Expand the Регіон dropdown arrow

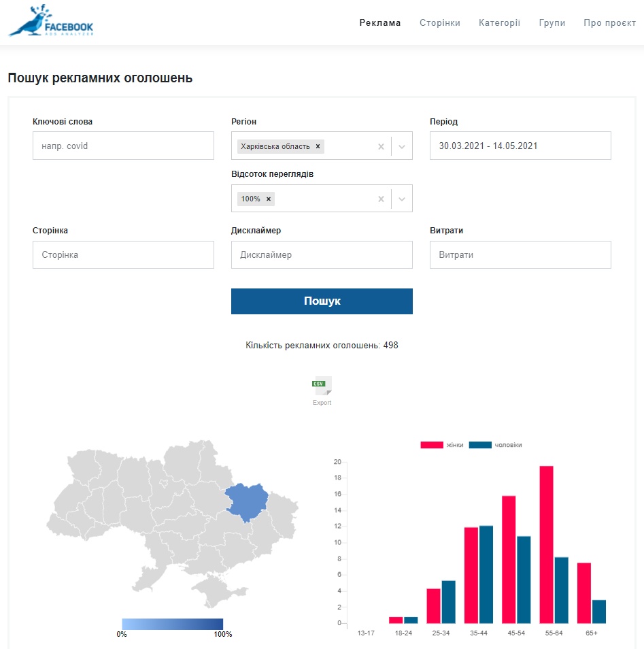pyautogui.click(x=402, y=146)
